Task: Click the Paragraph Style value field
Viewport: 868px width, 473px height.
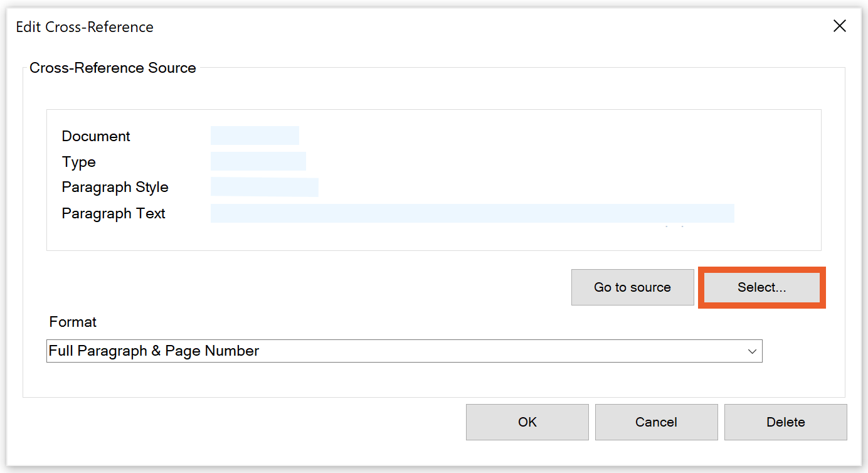Action: 264,187
